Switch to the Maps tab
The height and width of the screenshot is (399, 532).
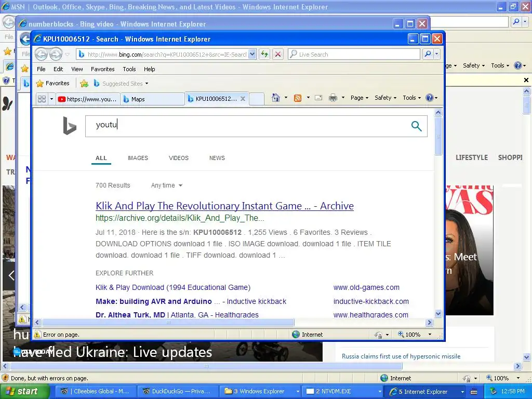click(x=153, y=99)
